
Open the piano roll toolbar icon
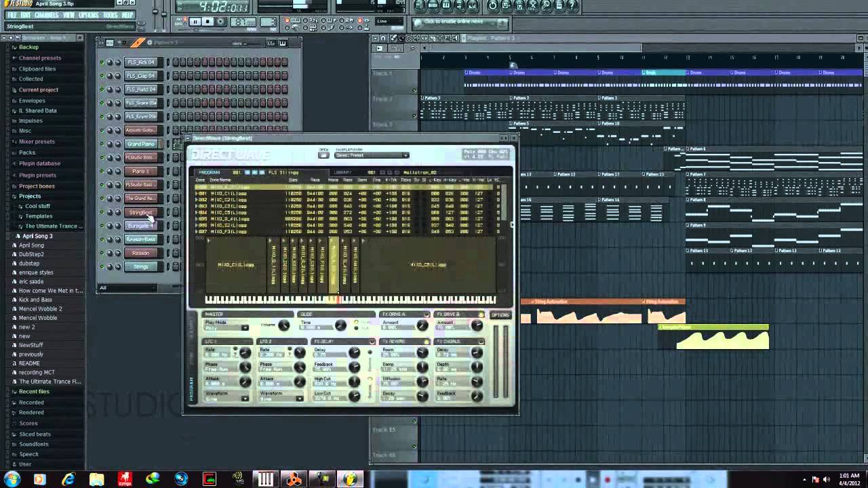point(446,5)
